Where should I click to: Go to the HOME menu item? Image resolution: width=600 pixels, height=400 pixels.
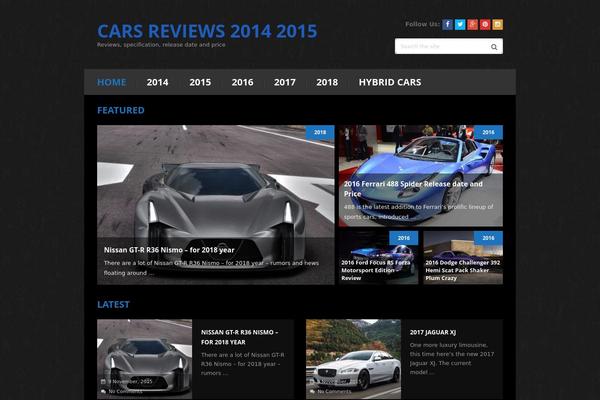tap(111, 82)
